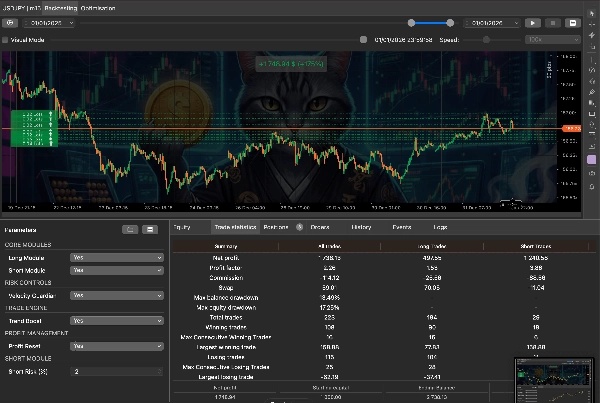600x403 pixels.
Task: Click the Max balance drawdown row label
Action: click(226, 298)
